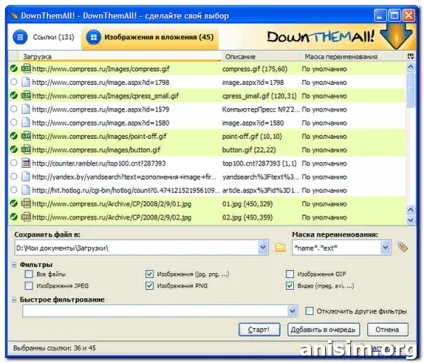Uncheck the green mark for button.gif row
The width and height of the screenshot is (424, 363).
point(14,150)
